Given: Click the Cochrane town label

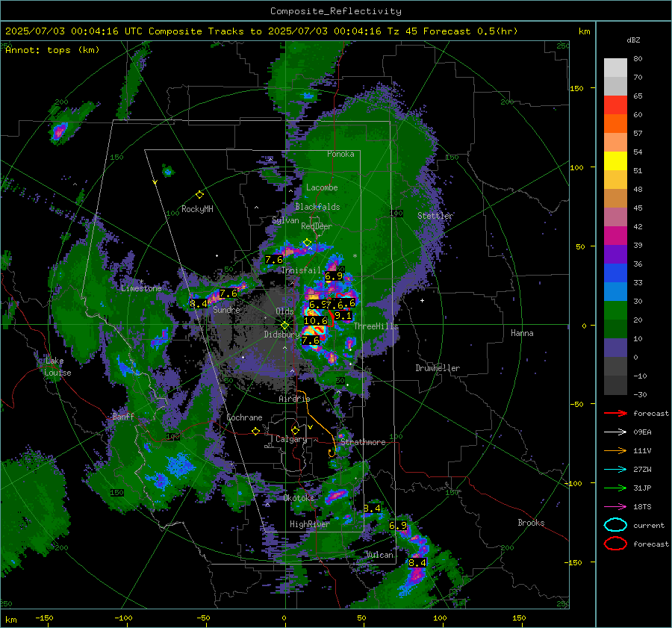Looking at the screenshot, I should pos(244,417).
